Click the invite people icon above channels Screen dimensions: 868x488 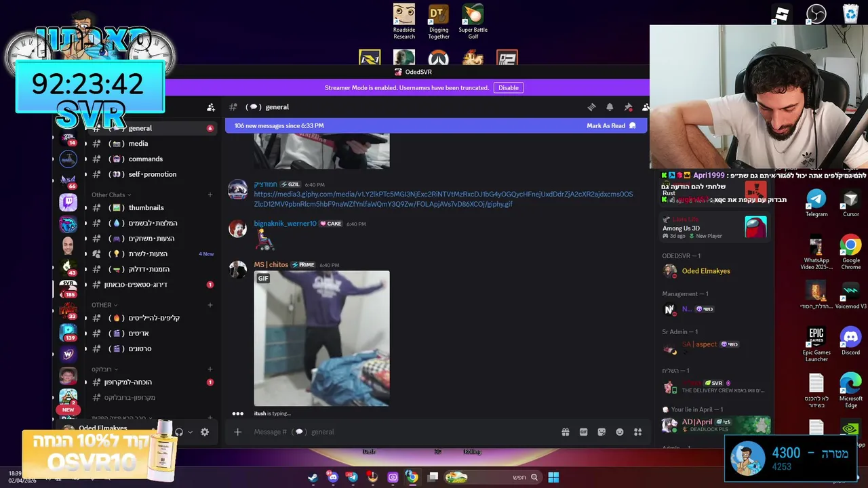pyautogui.click(x=211, y=107)
